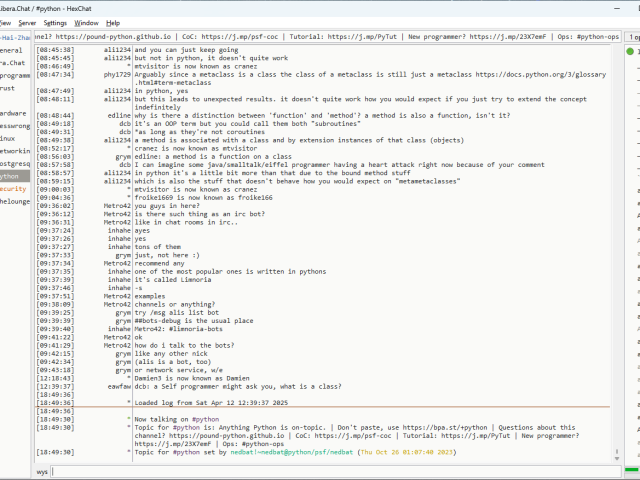Click the message input box

click(330, 470)
